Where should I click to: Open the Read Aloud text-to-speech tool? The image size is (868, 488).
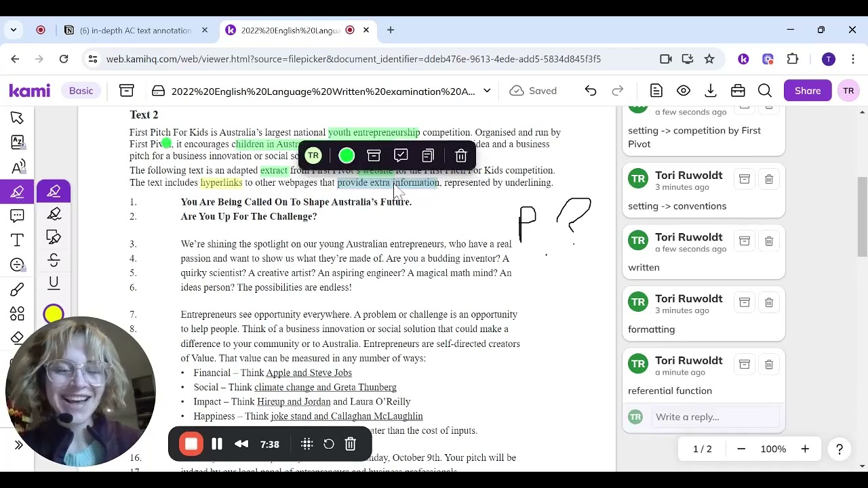tap(17, 167)
